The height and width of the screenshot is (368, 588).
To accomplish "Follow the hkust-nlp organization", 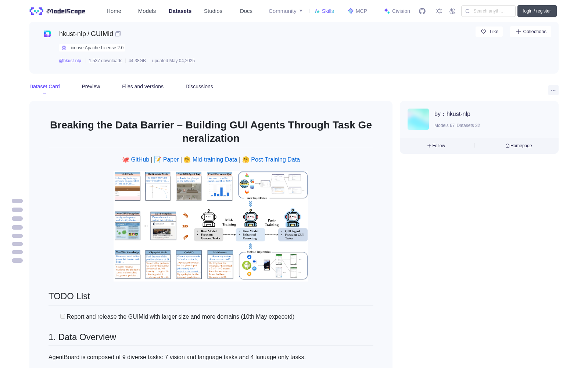I will pyautogui.click(x=436, y=146).
